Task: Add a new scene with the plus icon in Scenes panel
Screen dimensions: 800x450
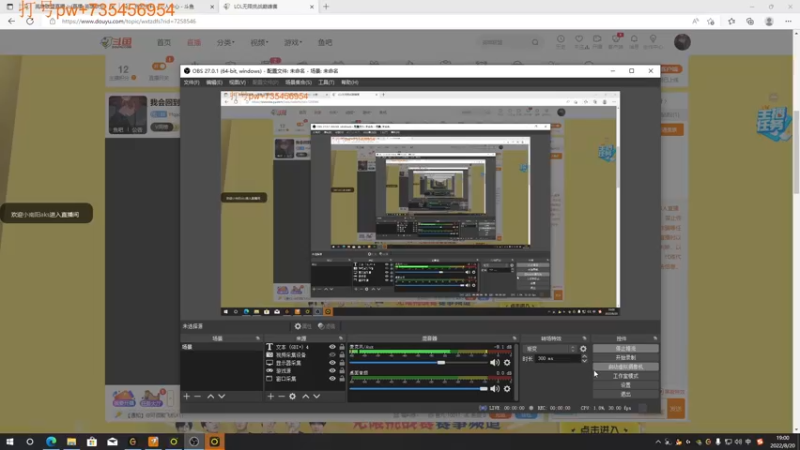Action: 186,396
